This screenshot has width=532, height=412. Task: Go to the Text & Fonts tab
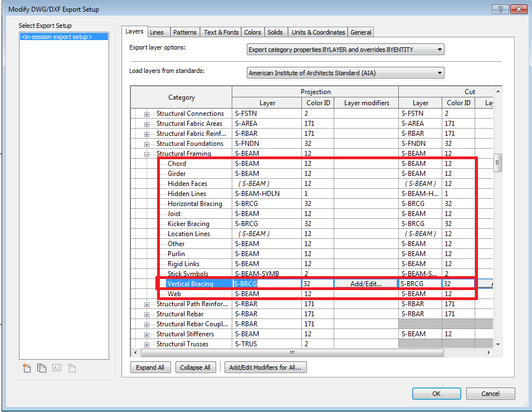[221, 32]
